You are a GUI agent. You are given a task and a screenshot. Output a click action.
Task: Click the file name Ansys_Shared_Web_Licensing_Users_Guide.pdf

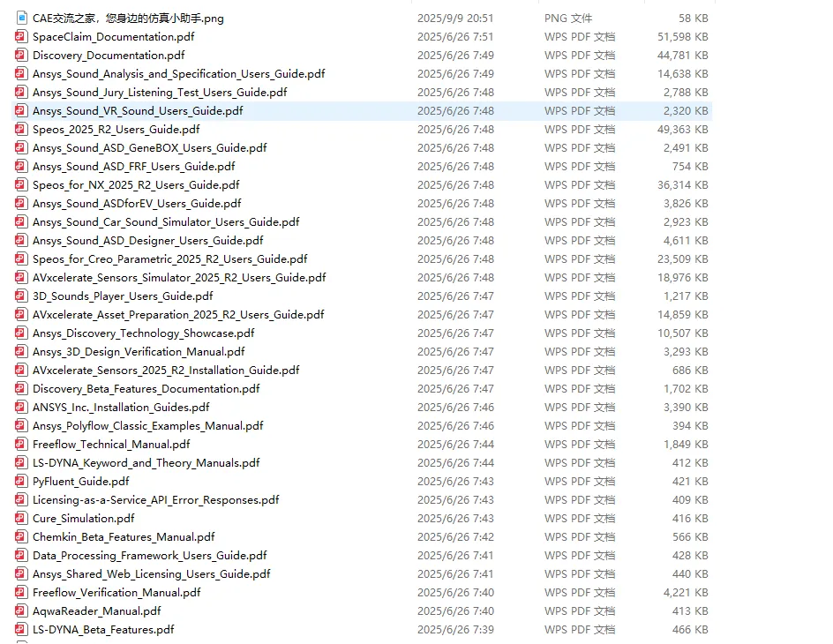[152, 574]
